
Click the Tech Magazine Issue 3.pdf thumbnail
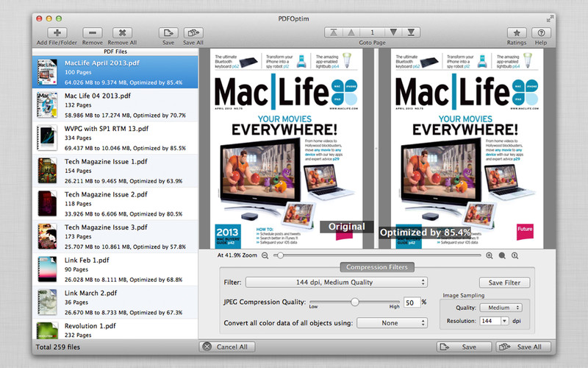(x=47, y=236)
